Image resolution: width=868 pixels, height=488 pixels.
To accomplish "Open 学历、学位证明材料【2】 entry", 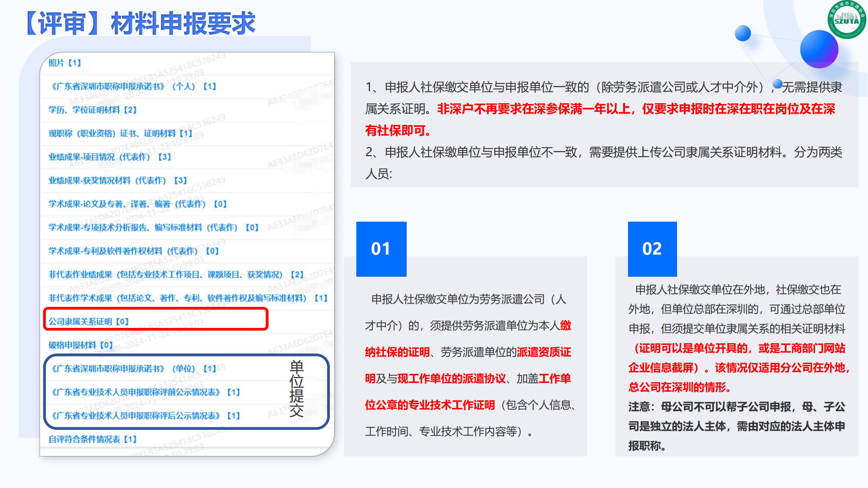I will (x=92, y=110).
